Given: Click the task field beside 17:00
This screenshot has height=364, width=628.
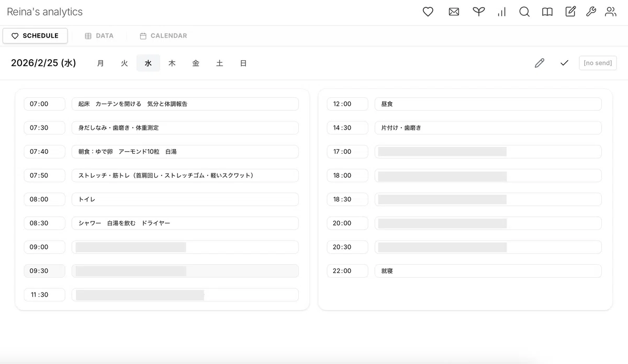Looking at the screenshot, I should coord(488,152).
